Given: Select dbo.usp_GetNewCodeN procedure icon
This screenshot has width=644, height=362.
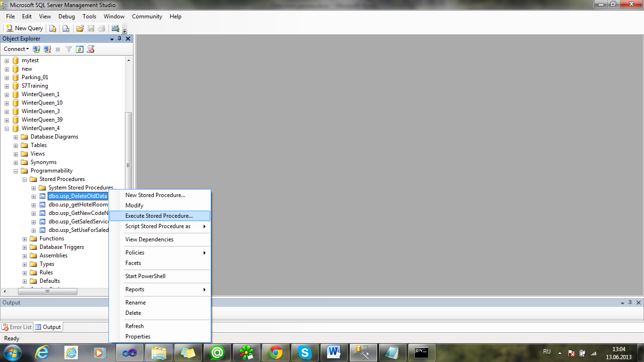Looking at the screenshot, I should tap(42, 213).
